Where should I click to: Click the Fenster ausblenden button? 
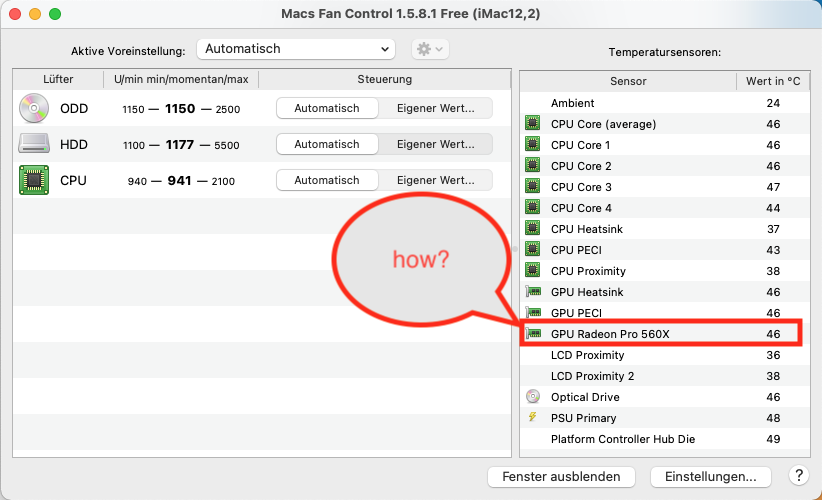click(561, 476)
